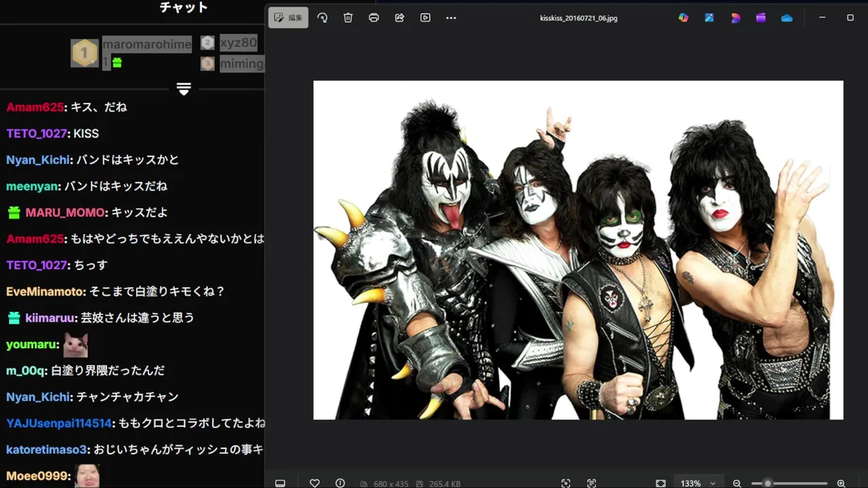This screenshot has height=488, width=868.
Task: Select third-rank user miming
Action: tap(241, 64)
